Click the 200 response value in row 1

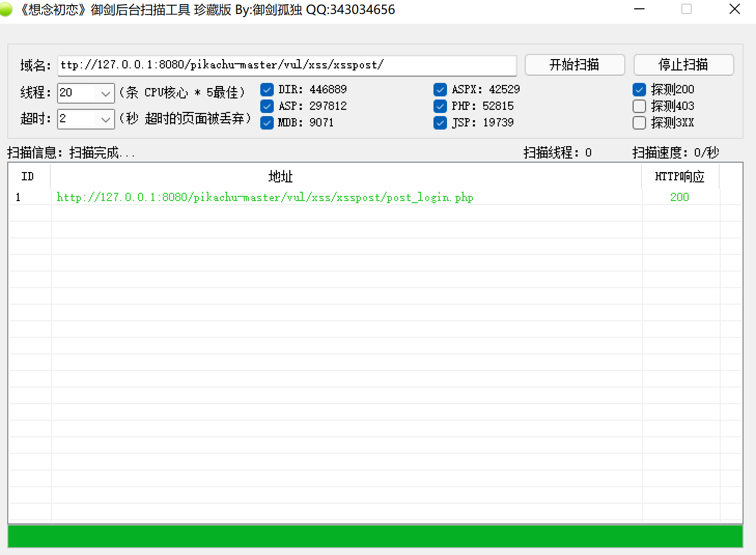pyautogui.click(x=679, y=197)
